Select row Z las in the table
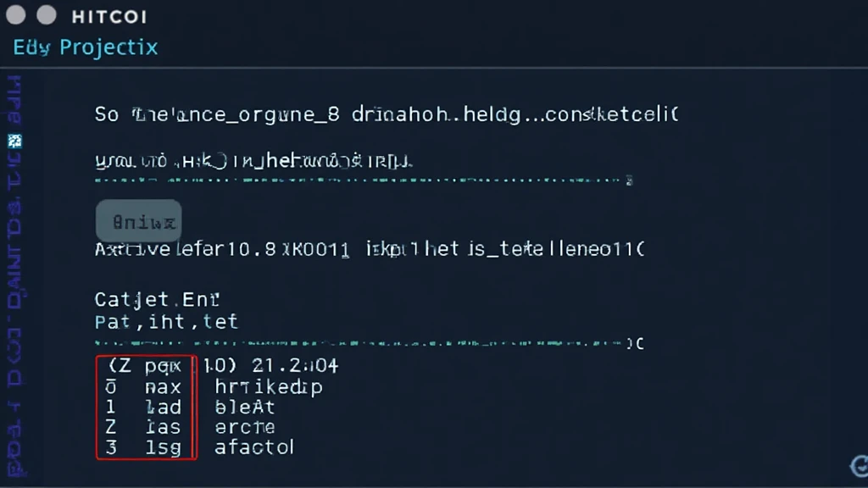 [143, 427]
